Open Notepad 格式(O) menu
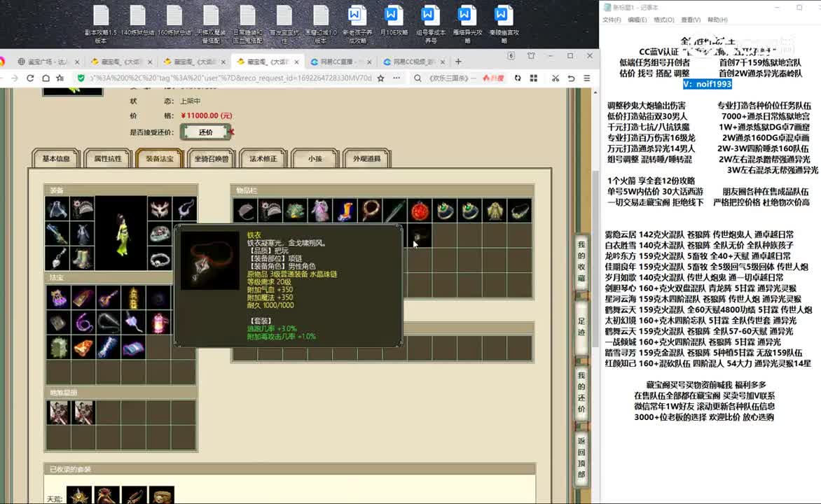 pyautogui.click(x=664, y=20)
